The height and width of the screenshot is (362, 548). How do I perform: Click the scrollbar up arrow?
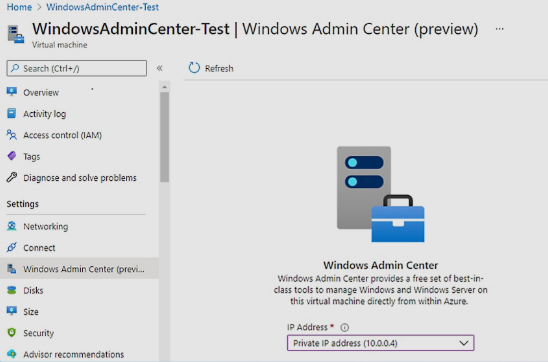pyautogui.click(x=164, y=87)
